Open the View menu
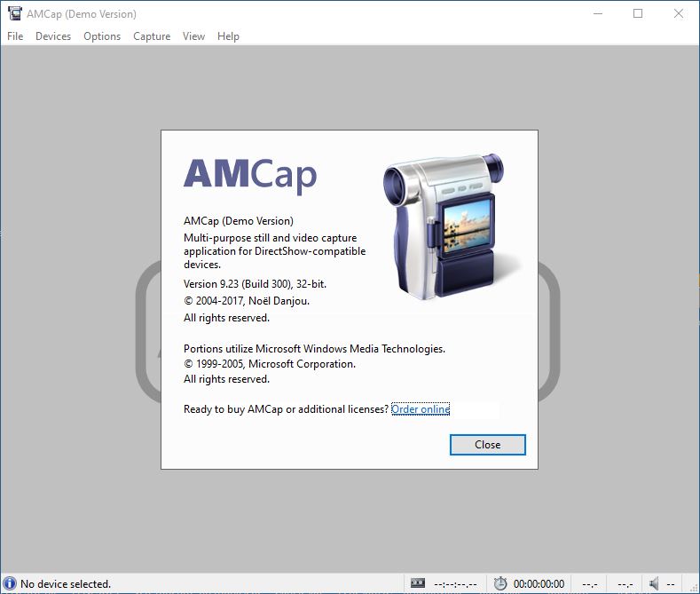 193,36
